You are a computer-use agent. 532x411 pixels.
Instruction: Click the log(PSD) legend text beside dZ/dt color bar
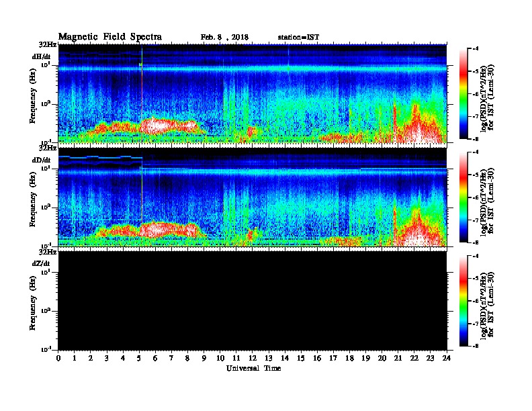click(487, 306)
